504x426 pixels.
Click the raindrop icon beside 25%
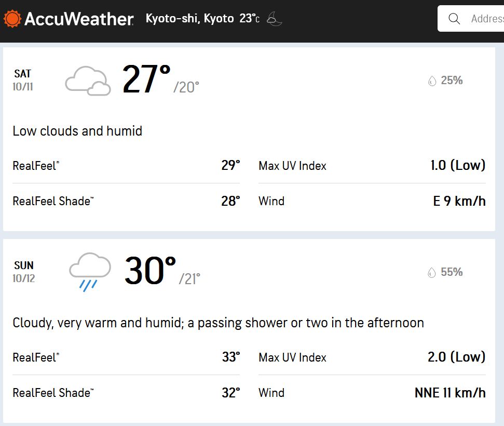pyautogui.click(x=432, y=81)
